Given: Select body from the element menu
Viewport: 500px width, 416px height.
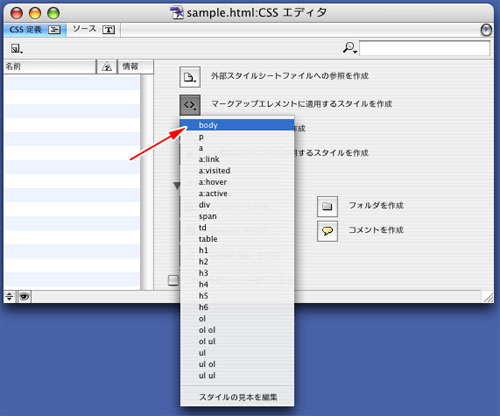Looking at the screenshot, I should pos(237,125).
